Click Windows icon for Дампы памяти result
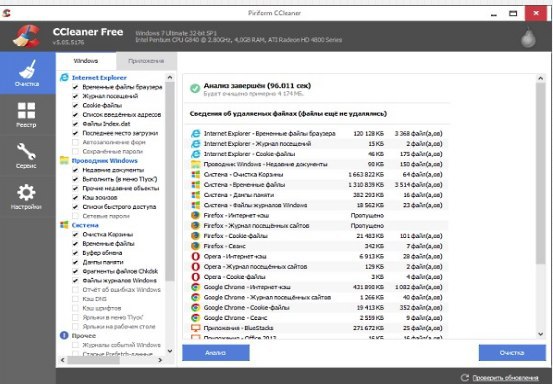This screenshot has height=384, width=553. 195,195
